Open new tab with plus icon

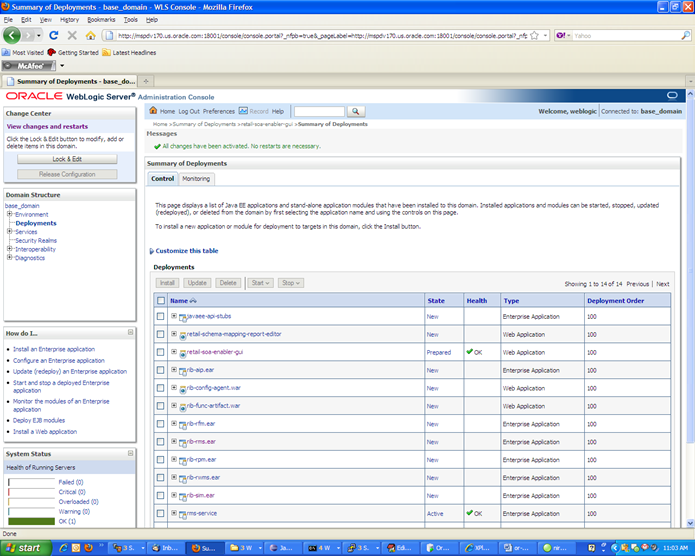[146, 81]
